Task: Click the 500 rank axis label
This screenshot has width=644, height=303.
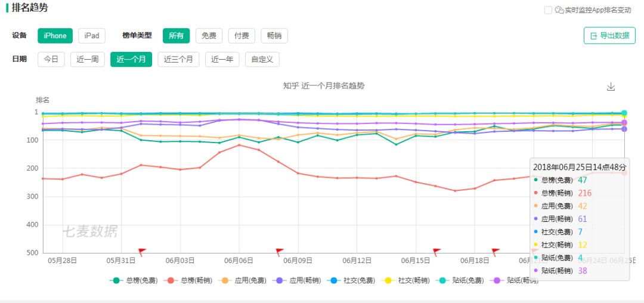Action: point(32,252)
